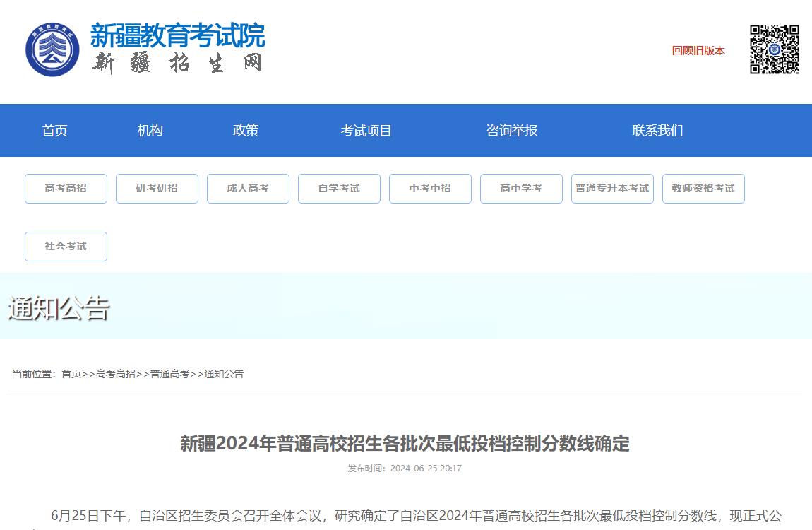The width and height of the screenshot is (812, 530).
Task: Select the 高中学考 category button
Action: 521,188
